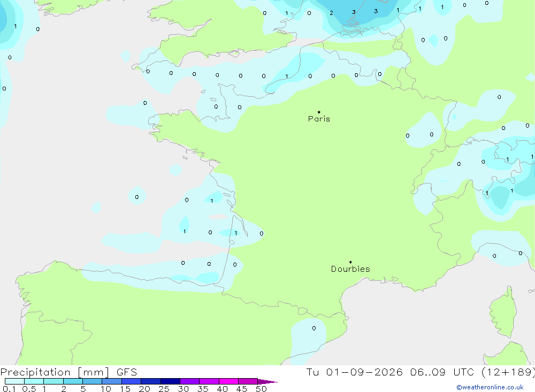Click the purple arrow tip of the legend
535x392 pixels.
click(x=267, y=381)
